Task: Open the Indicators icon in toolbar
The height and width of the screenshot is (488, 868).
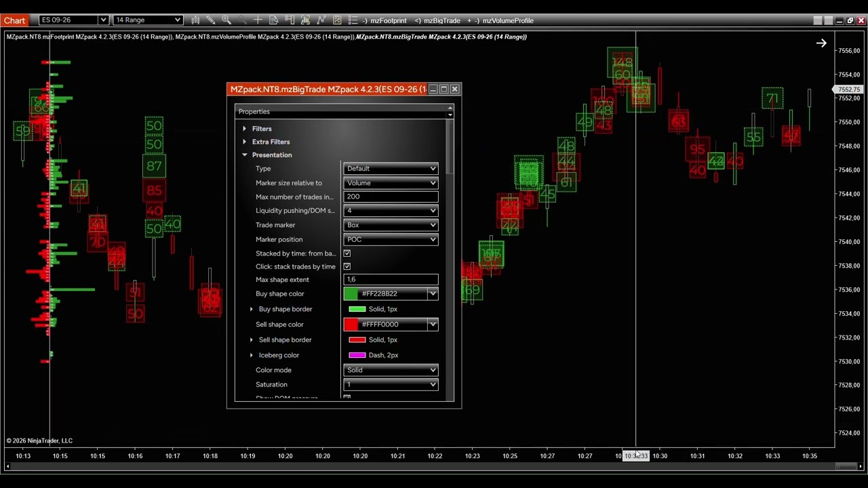Action: (x=305, y=20)
